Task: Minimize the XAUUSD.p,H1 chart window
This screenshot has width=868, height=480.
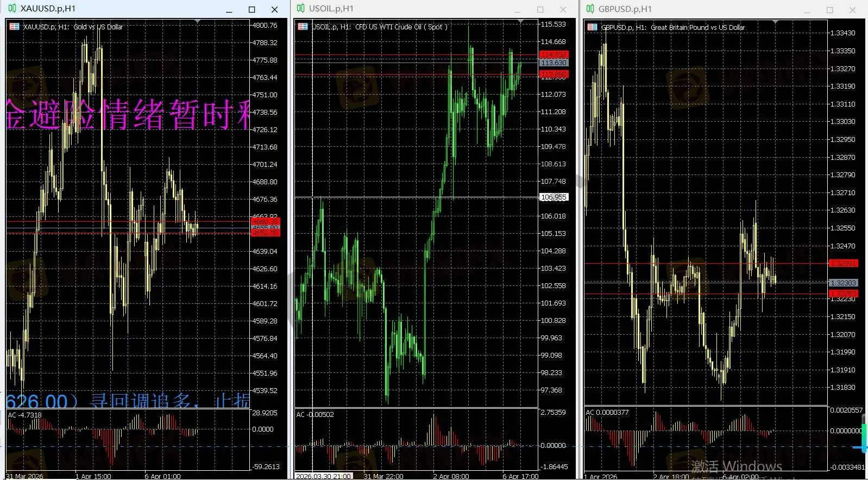Action: click(229, 9)
